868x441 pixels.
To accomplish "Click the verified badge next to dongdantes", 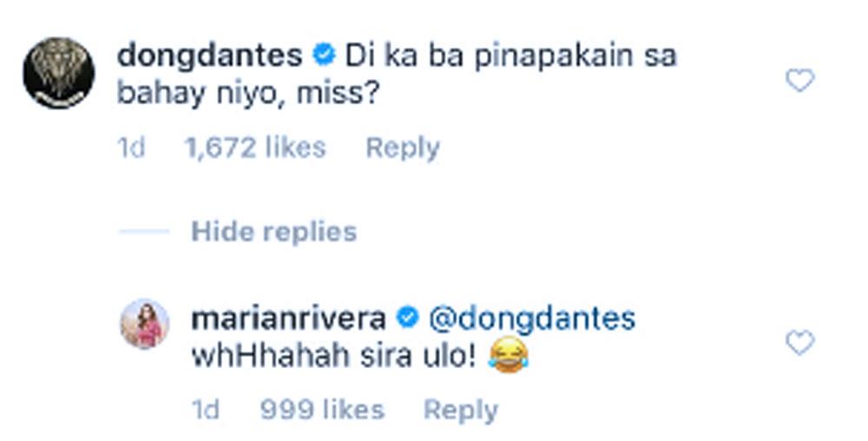I will [324, 56].
